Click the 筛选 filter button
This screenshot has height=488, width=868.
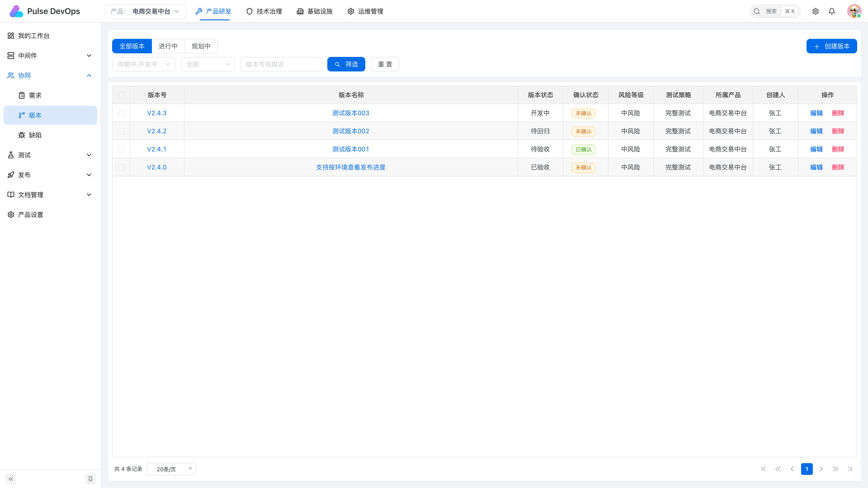(346, 64)
